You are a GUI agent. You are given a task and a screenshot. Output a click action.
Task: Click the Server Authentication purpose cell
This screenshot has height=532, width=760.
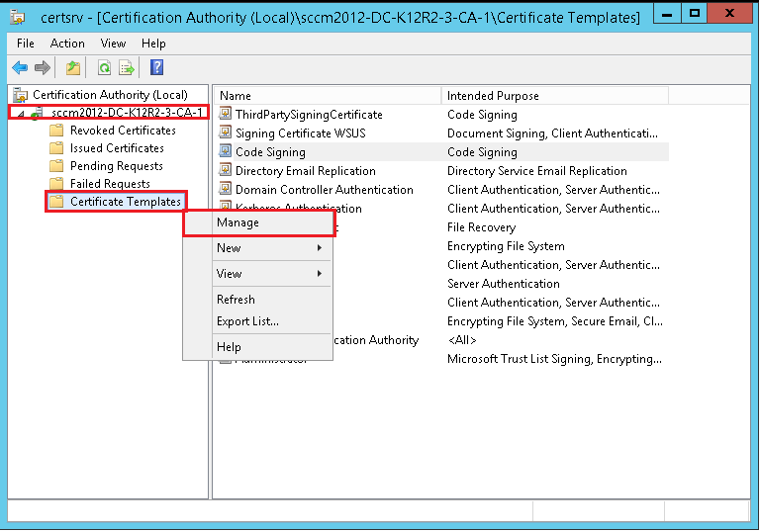(503, 284)
